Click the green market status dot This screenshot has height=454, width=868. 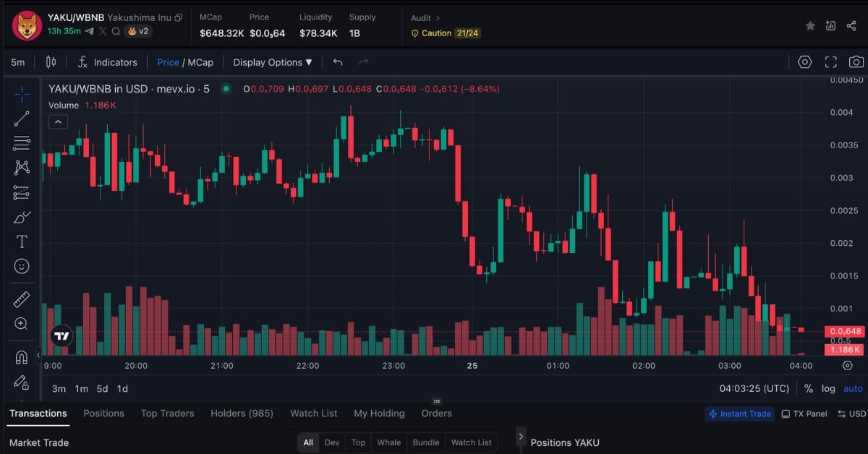[226, 89]
